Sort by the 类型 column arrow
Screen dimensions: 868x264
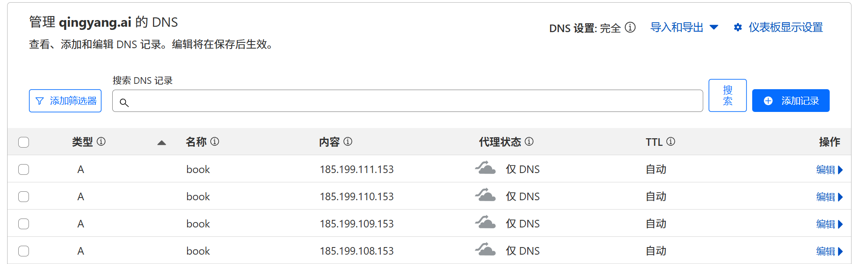[x=162, y=143]
